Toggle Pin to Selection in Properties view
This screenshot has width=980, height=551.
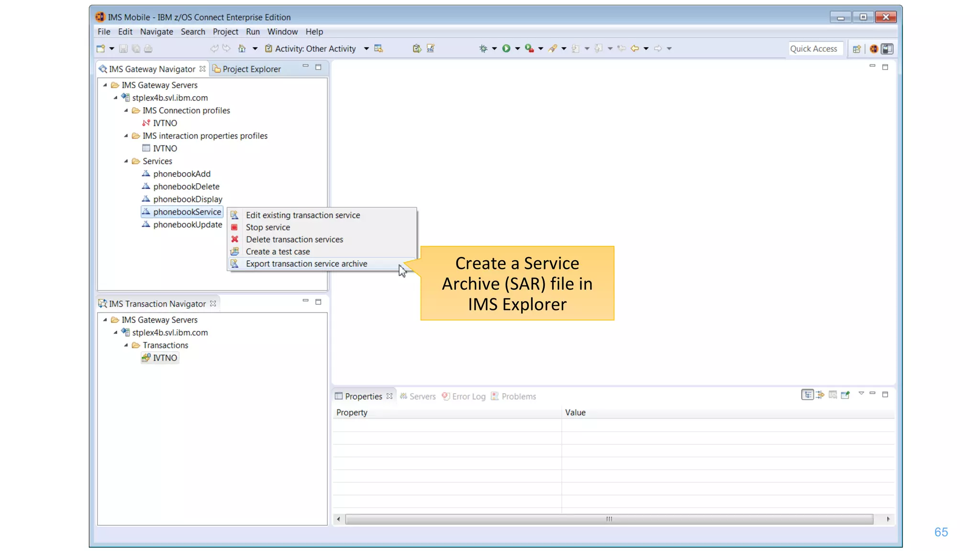846,395
